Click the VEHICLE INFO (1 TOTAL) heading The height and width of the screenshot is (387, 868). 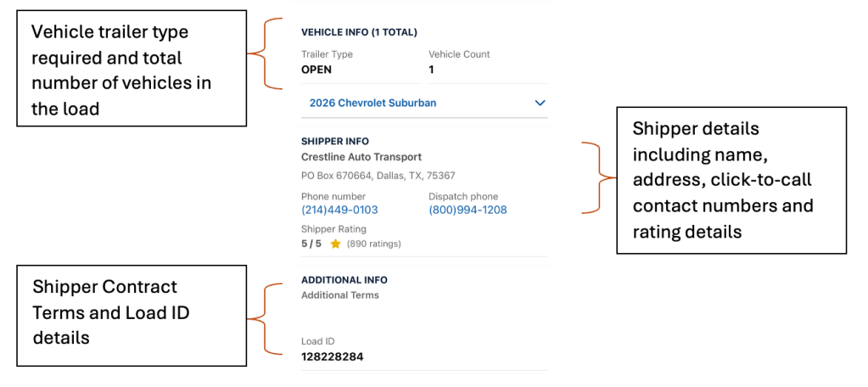point(359,32)
